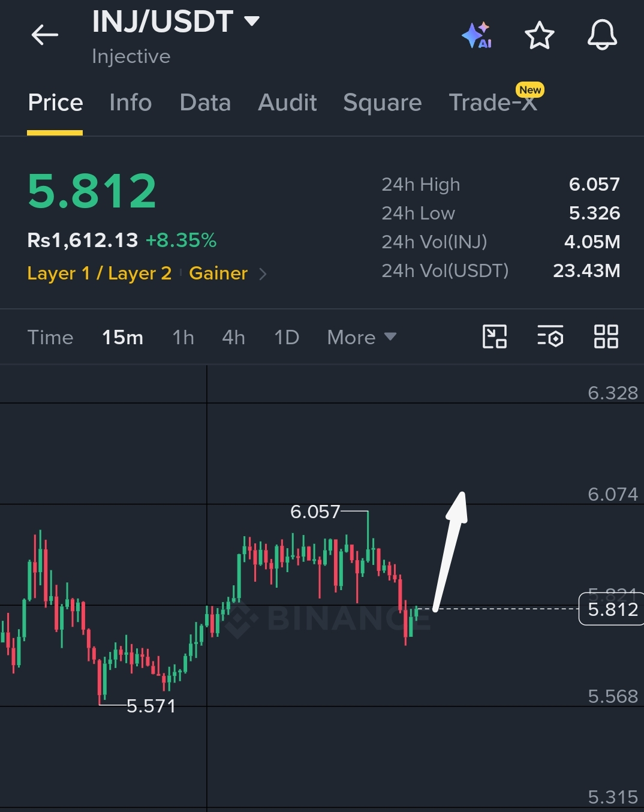Open the chart fullscreen/expand icon

(x=495, y=336)
